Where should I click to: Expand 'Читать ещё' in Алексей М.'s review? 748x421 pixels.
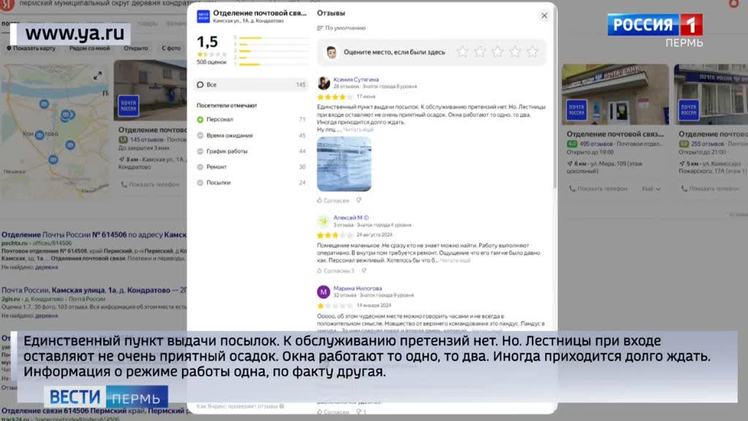click(x=455, y=261)
